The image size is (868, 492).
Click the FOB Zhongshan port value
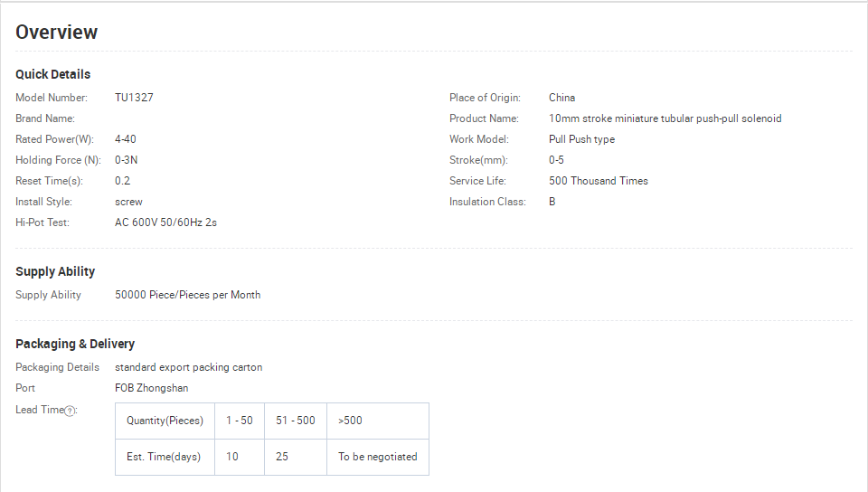pos(151,388)
